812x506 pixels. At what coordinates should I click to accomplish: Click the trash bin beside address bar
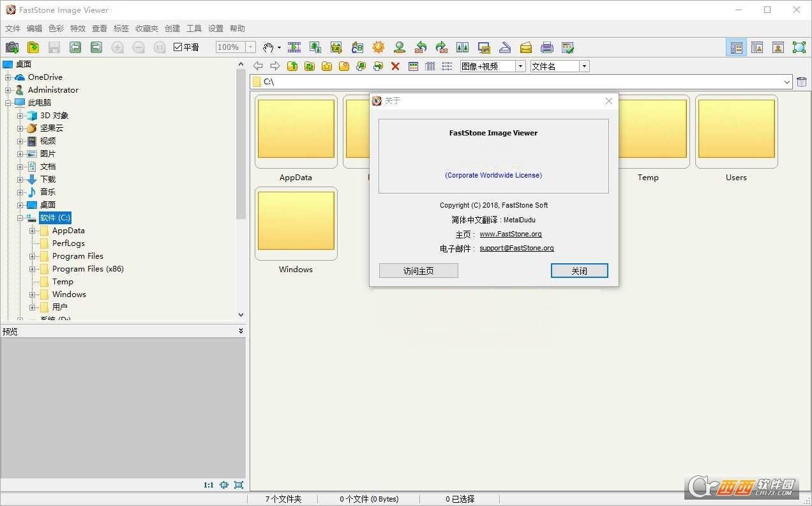802,82
